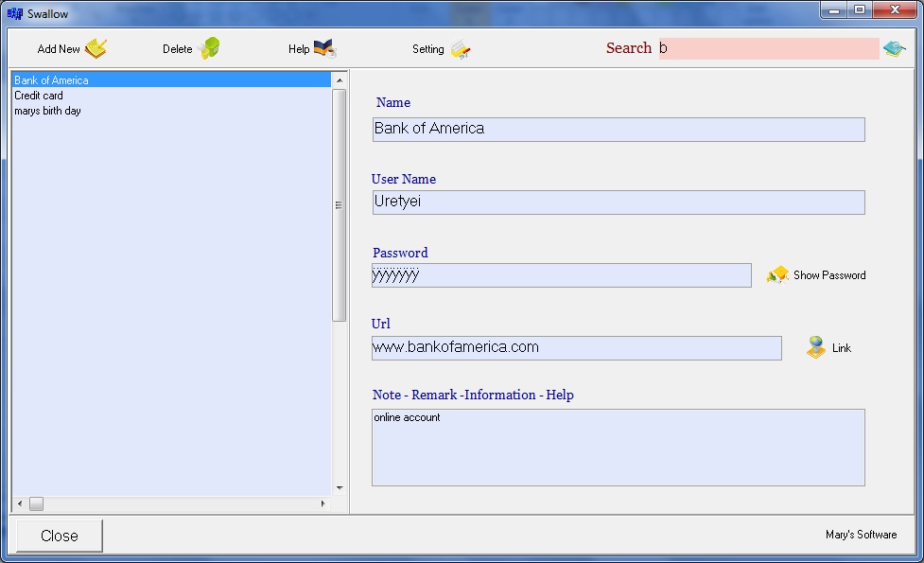
Task: Select marys birth day entry
Action: point(47,111)
